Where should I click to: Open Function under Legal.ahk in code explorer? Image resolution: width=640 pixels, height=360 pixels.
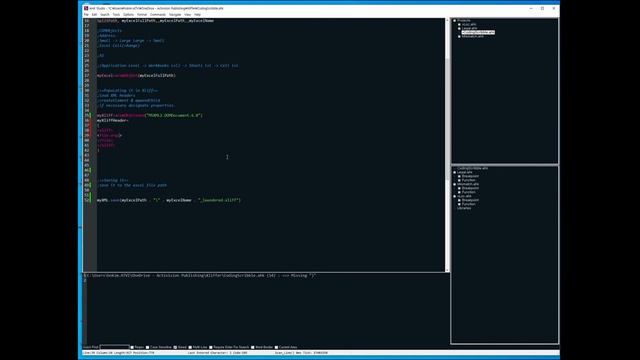(x=469, y=180)
